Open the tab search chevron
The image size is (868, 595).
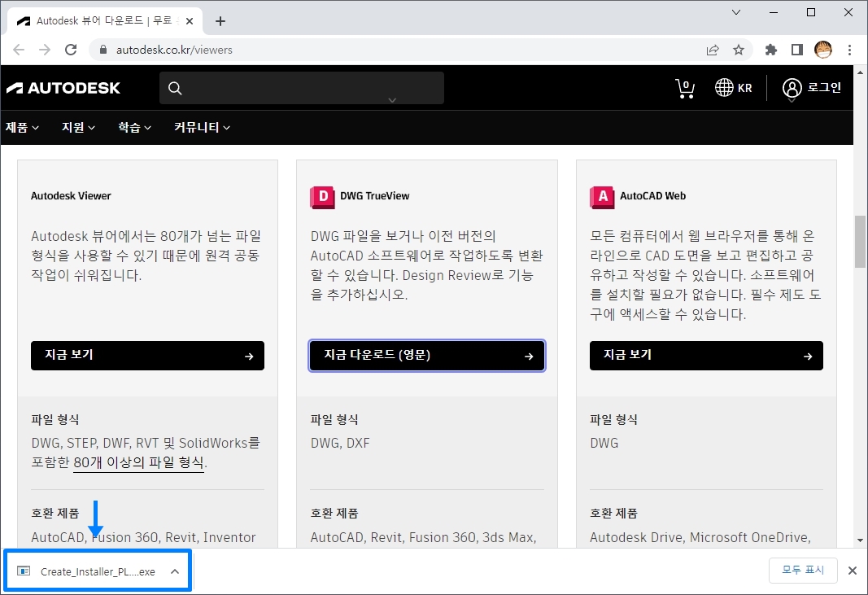pos(736,12)
